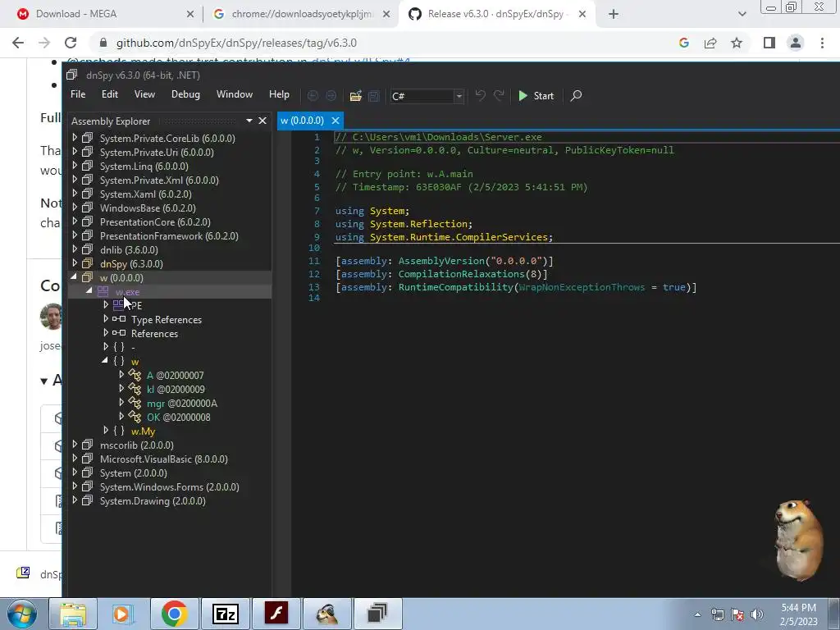Select System.Windows.Forms (2.0.0.0) assembly
This screenshot has width=840, height=630.
169,487
